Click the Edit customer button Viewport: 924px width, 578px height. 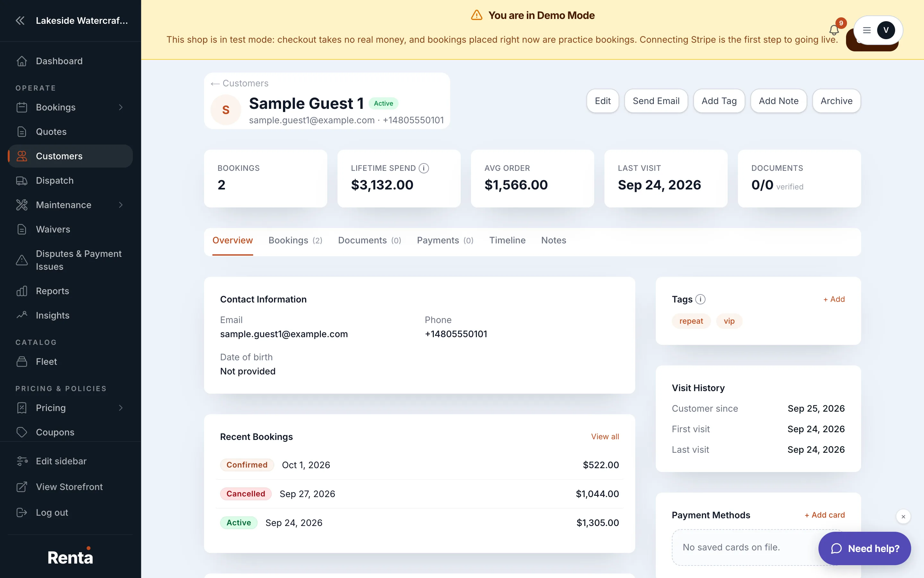(603, 101)
